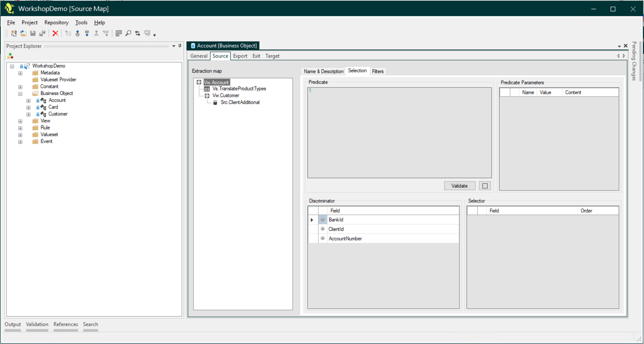Enable the checkbox next to Validate

coord(485,186)
